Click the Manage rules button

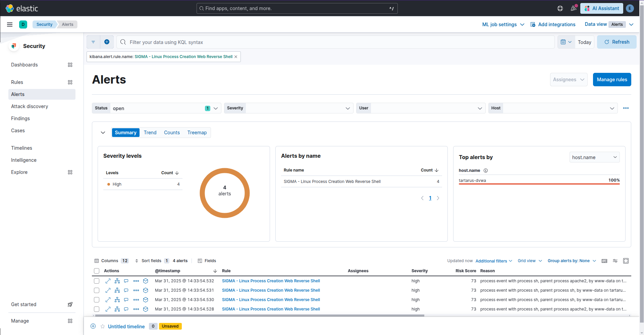pos(611,80)
